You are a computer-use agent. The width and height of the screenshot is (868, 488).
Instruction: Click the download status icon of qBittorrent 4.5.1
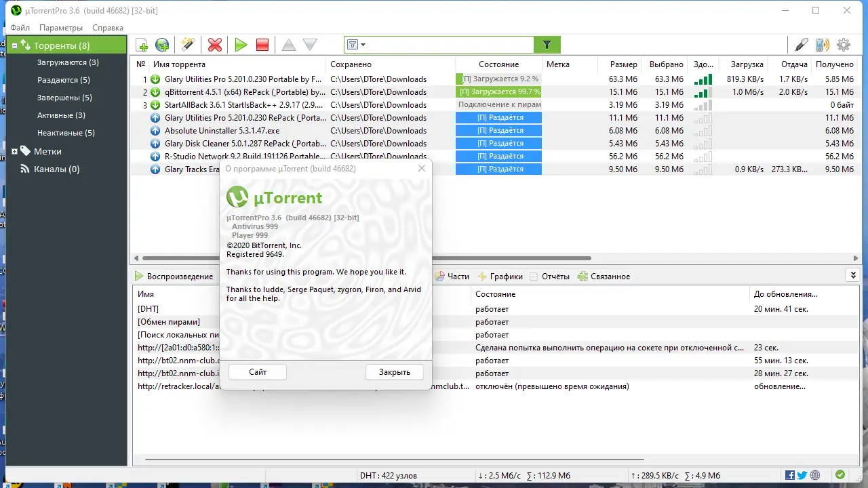click(x=155, y=92)
